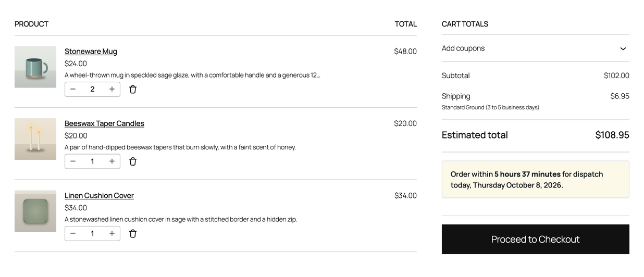Click the sage cushion cover thumbnail

pos(35,211)
